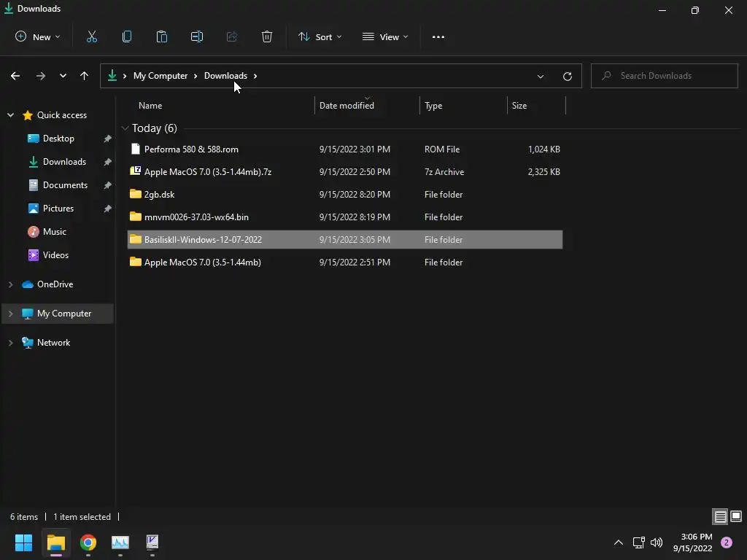Screen dimensions: 747x560
Task: Collapse the Today (6) group
Action: click(x=125, y=128)
